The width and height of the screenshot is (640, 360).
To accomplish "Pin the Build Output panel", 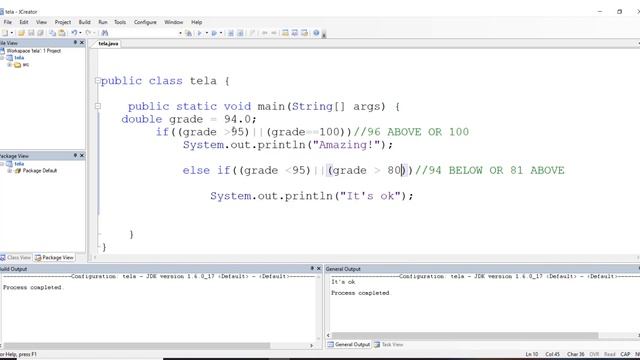I will click(x=312, y=268).
